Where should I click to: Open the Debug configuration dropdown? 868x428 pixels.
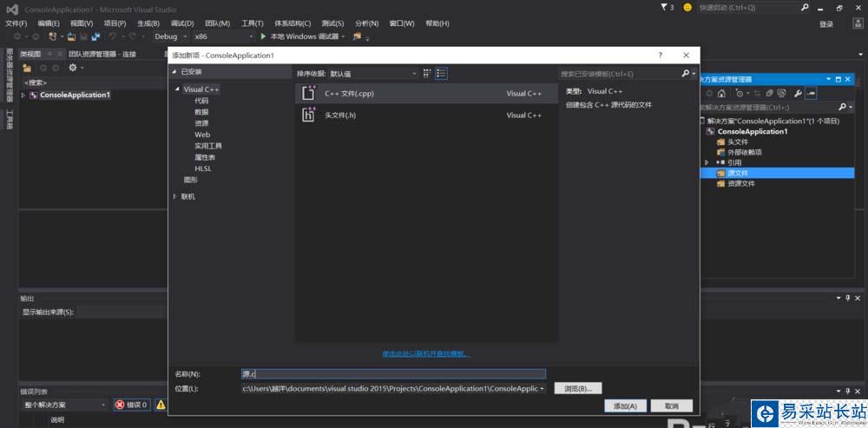[x=171, y=36]
